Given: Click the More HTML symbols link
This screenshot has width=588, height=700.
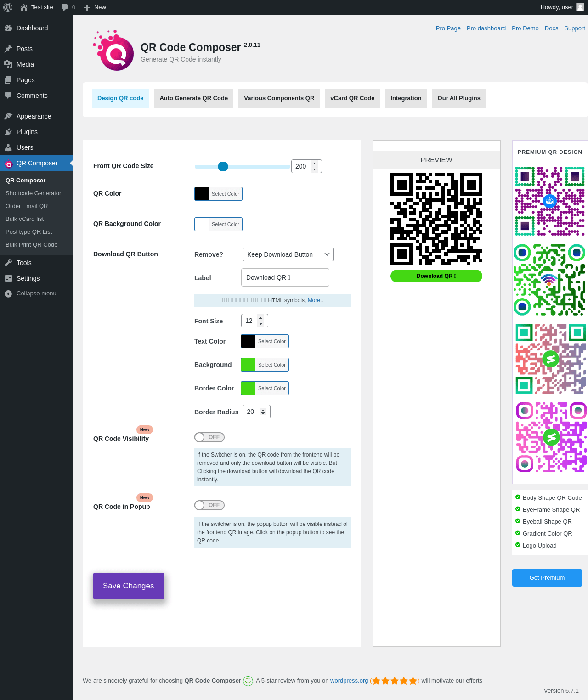Looking at the screenshot, I should pos(316,300).
